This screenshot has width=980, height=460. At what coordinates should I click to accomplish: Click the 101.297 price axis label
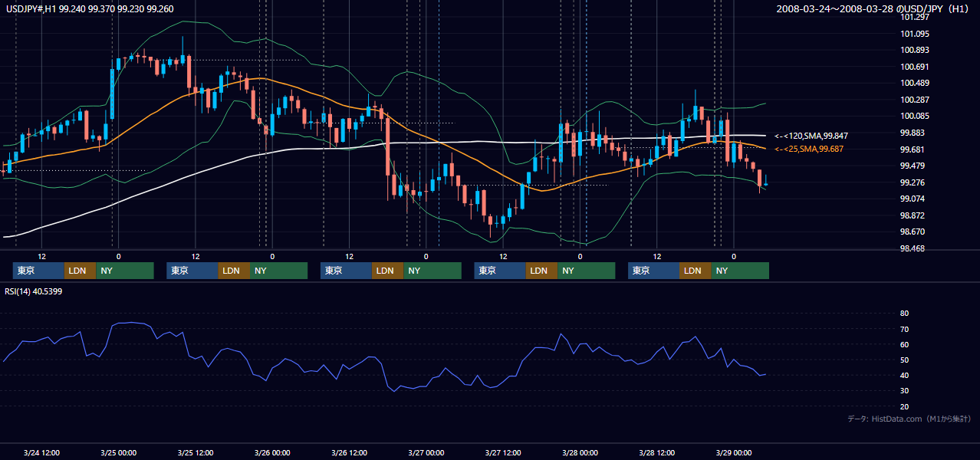916,17
